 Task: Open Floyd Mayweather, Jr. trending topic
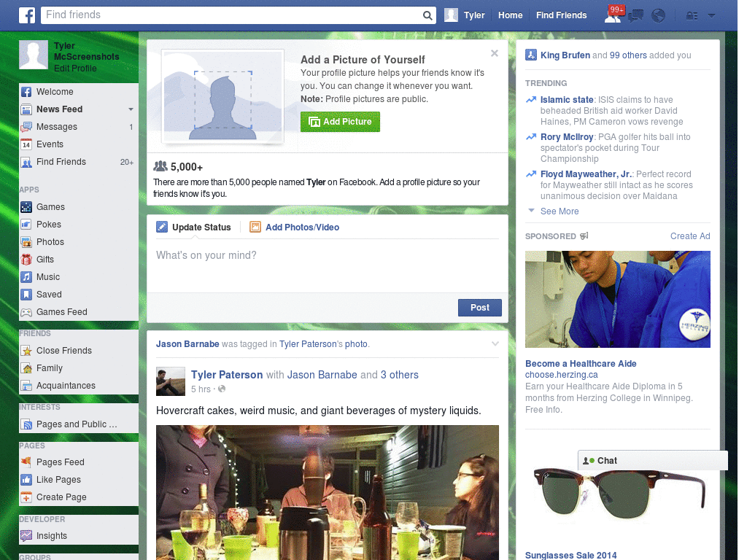tap(586, 174)
